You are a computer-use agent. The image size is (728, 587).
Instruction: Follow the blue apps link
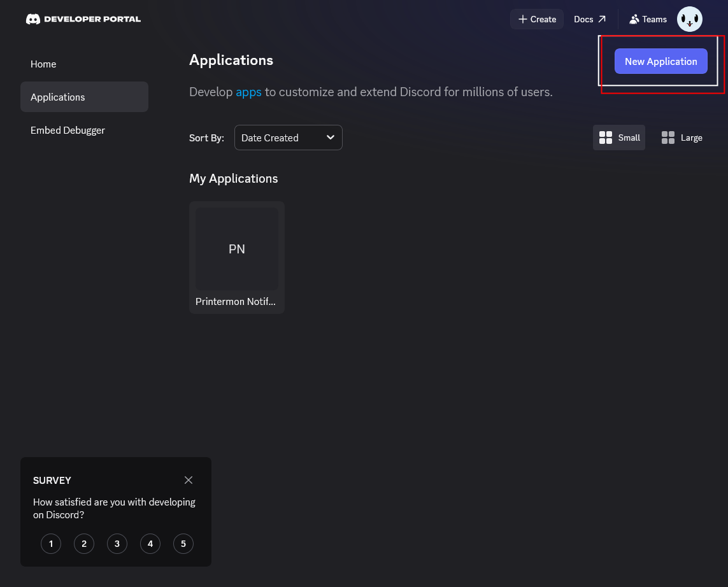point(248,92)
